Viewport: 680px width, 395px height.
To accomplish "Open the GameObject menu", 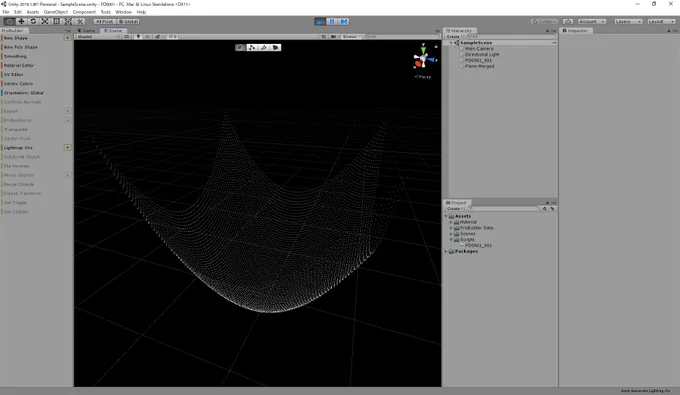I will coord(56,12).
